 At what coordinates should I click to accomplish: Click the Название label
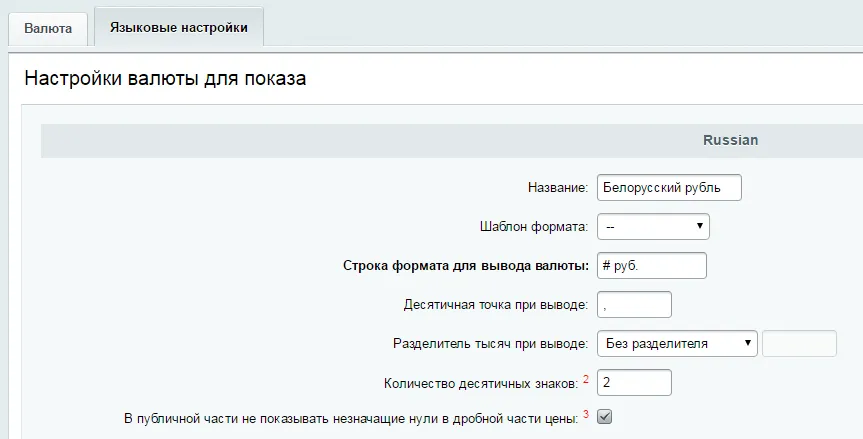(557, 188)
